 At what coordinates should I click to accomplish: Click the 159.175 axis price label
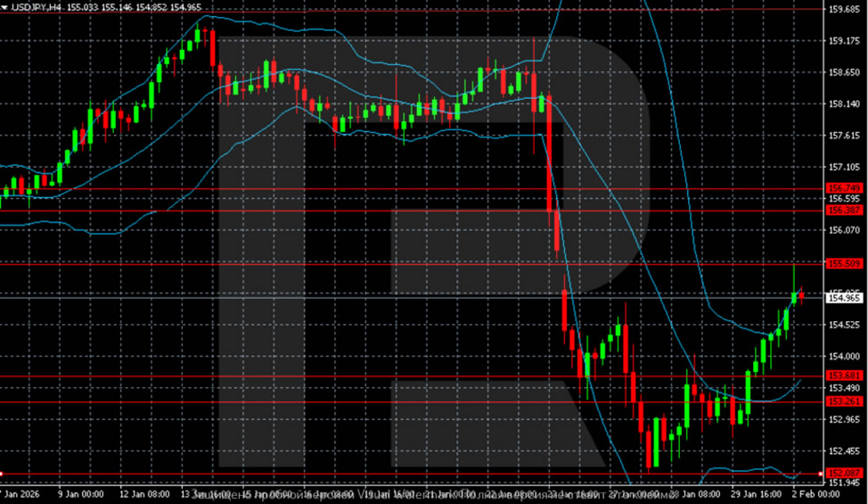(x=844, y=41)
